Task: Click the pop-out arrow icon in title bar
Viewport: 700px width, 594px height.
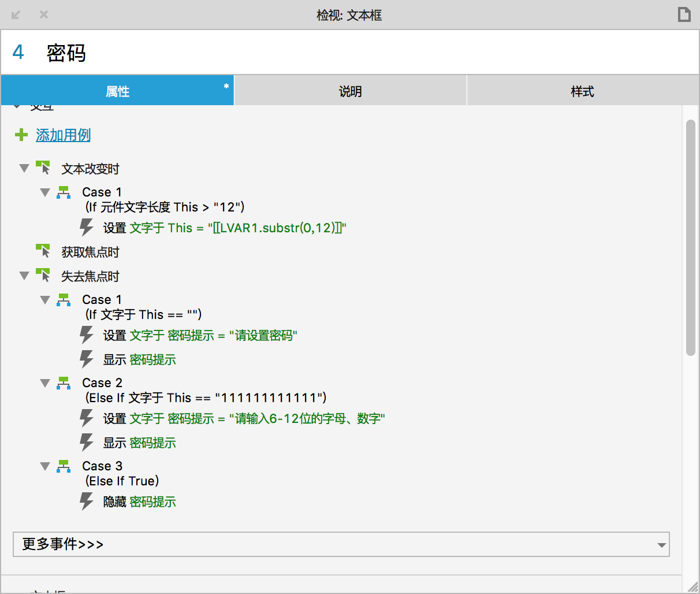Action: coord(16,14)
